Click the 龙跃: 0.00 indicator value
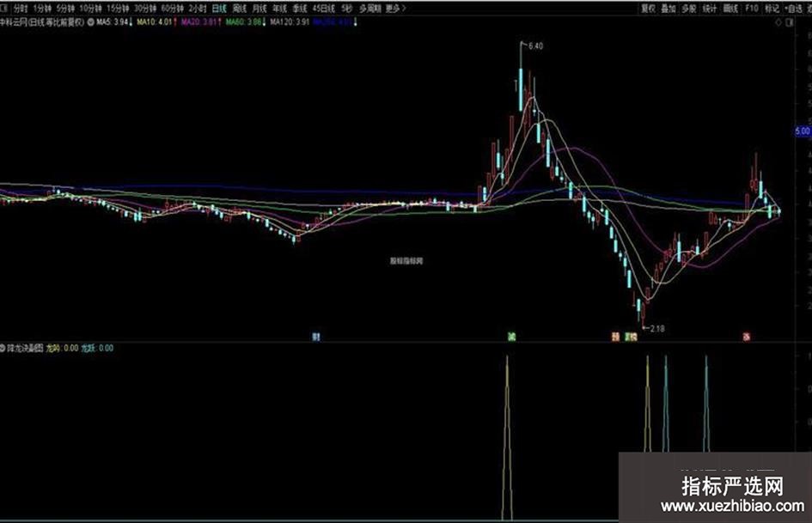This screenshot has height=523, width=812. point(97,348)
